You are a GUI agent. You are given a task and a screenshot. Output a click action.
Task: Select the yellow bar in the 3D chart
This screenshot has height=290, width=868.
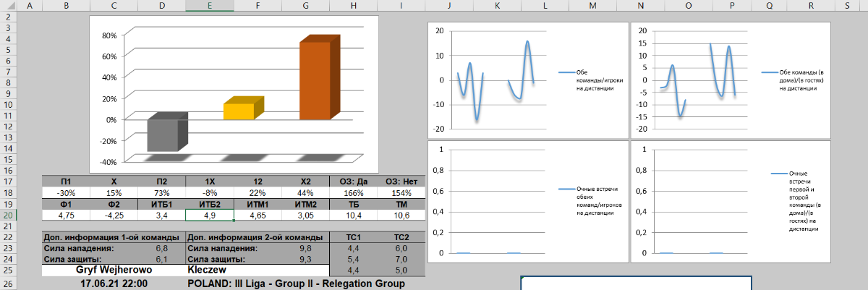click(x=239, y=111)
